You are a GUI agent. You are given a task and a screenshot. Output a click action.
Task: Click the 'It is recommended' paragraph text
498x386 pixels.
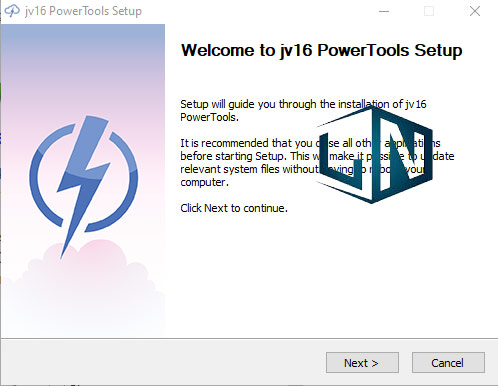pyautogui.click(x=317, y=162)
